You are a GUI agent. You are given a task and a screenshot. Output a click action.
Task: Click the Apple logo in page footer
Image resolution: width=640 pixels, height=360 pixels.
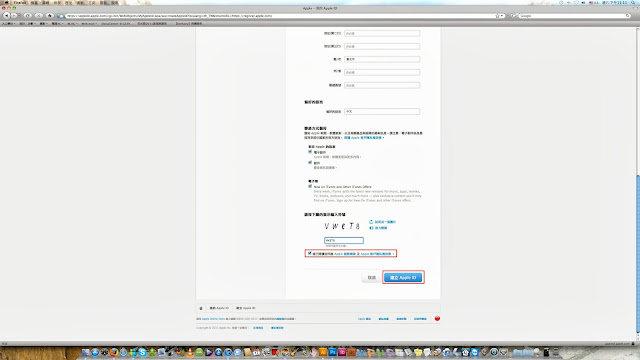tap(200, 308)
